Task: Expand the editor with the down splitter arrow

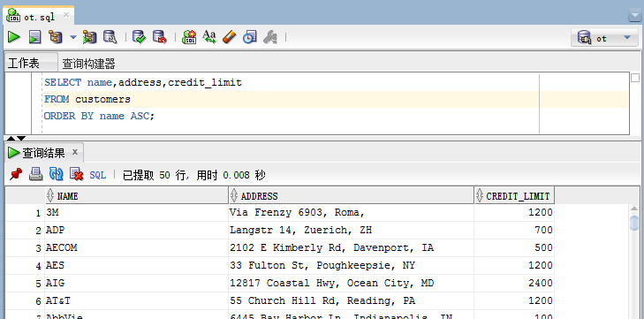Action: click(x=21, y=139)
